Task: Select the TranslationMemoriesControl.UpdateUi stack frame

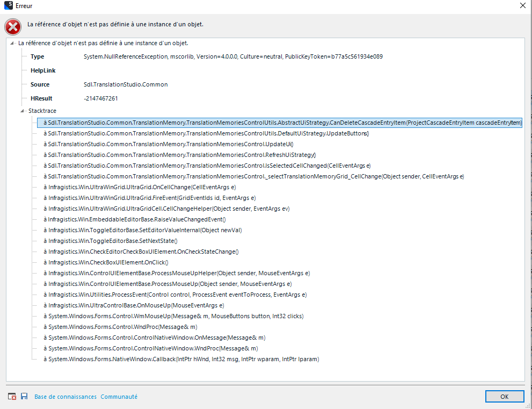Action: pyautogui.click(x=169, y=145)
